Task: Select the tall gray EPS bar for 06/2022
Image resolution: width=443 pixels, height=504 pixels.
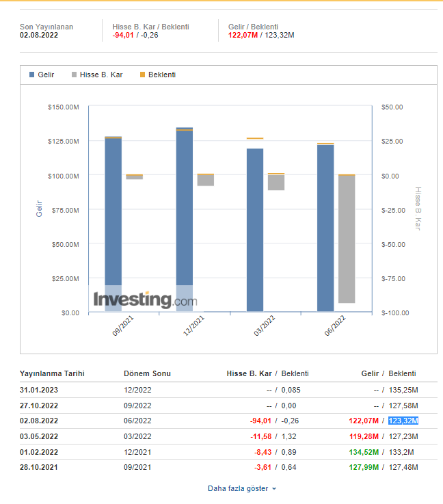Action: click(x=347, y=239)
